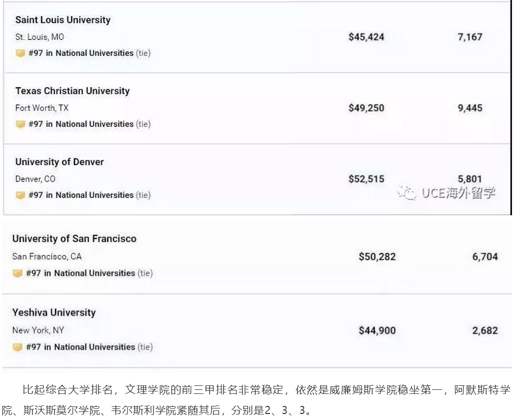Click the Yeshiva University ranking badge icon
This screenshot has width=515, height=420.
pyautogui.click(x=18, y=347)
